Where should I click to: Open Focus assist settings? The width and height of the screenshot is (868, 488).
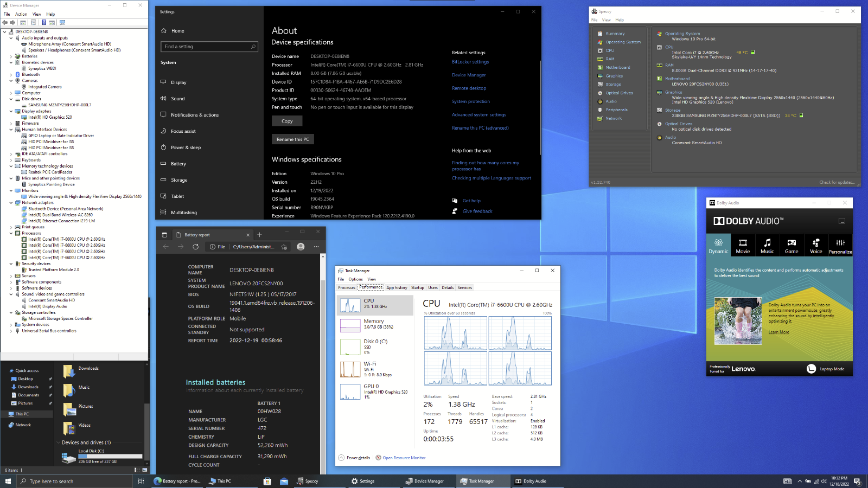[x=183, y=131]
